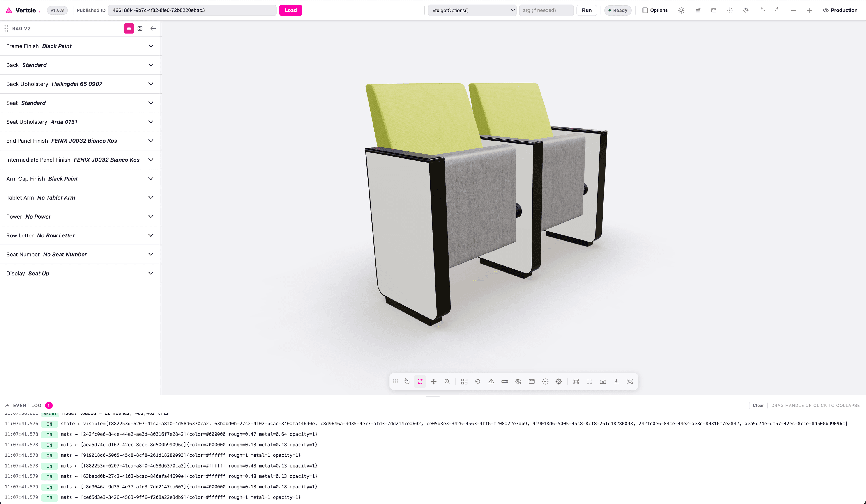Click the Published ID input field
866x504 pixels.
pos(192,10)
